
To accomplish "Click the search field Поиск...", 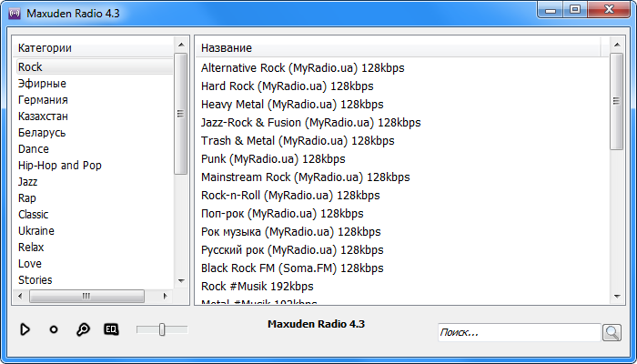I will point(520,333).
